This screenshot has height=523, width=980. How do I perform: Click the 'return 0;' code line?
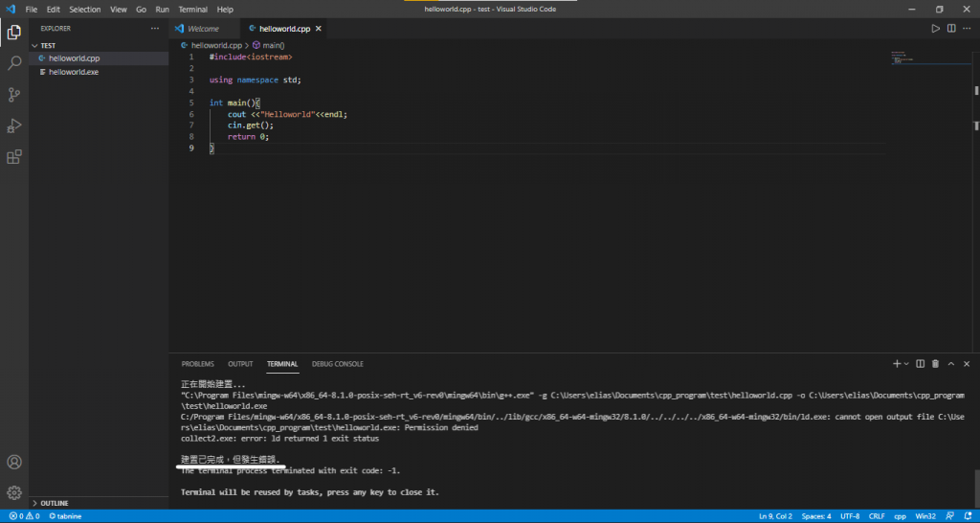248,137
